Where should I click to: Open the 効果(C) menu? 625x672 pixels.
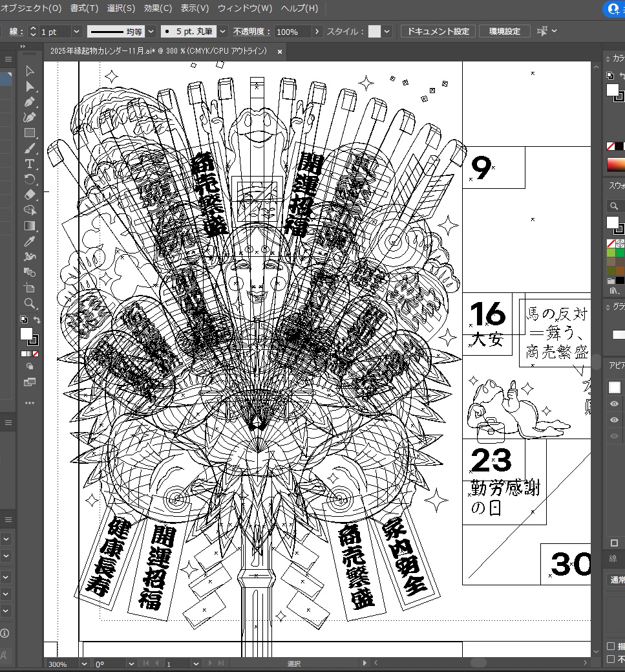pyautogui.click(x=158, y=8)
